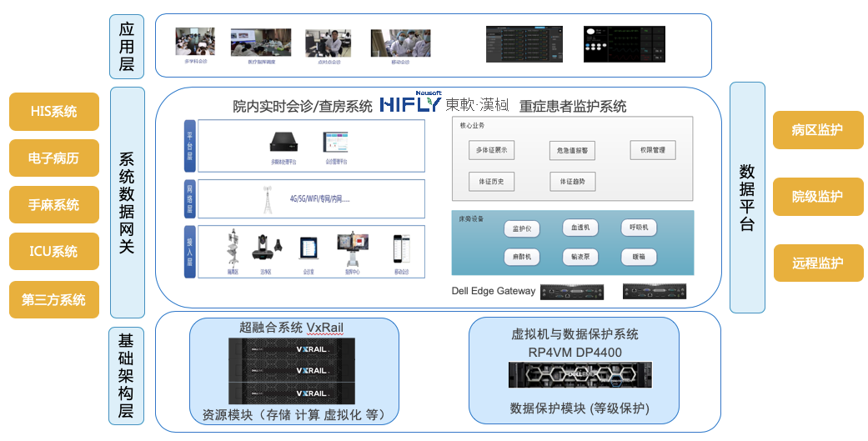Select the 点对点会诊 doctor photo
The width and height of the screenshot is (868, 441).
(x=329, y=43)
